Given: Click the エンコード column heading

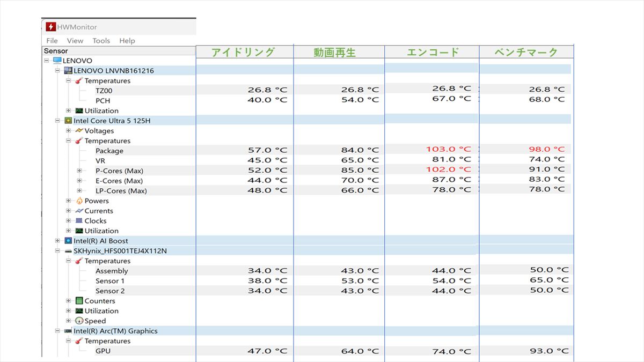Looking at the screenshot, I should coord(433,52).
